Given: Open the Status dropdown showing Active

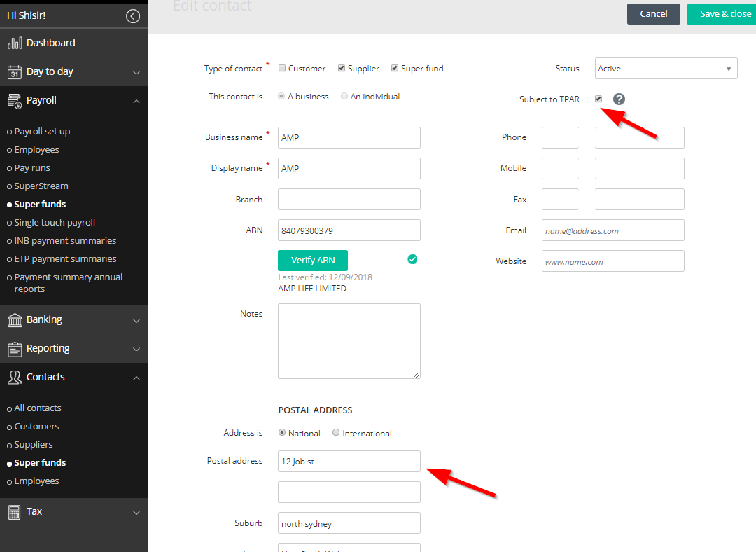Looking at the screenshot, I should (666, 69).
